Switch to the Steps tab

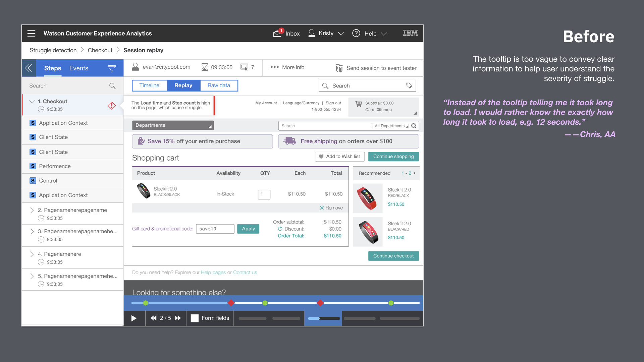pos(53,68)
